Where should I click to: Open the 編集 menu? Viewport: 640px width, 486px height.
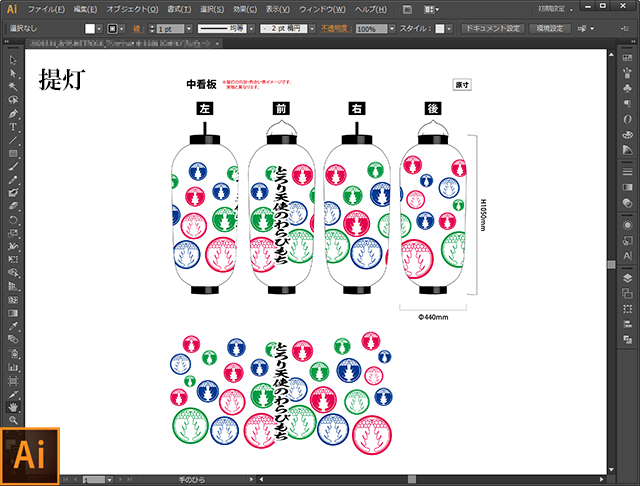click(85, 9)
